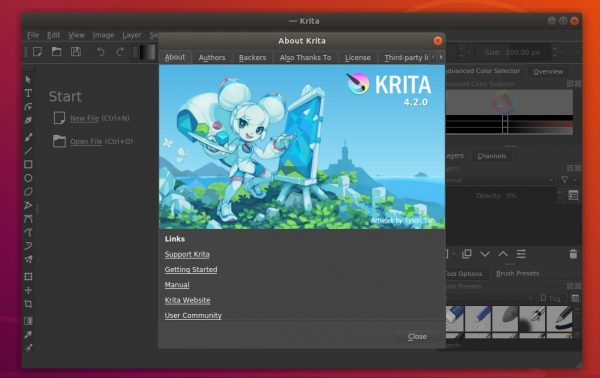
Task: Select the Line tool
Action: coord(28,150)
